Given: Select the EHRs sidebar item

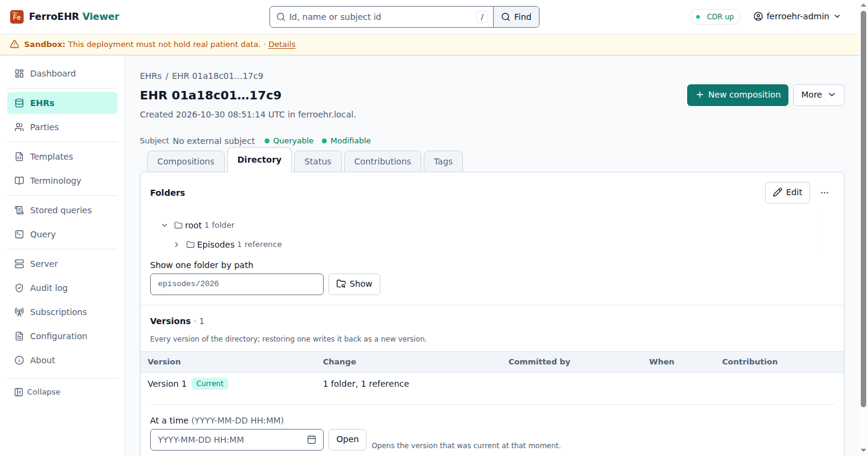Looking at the screenshot, I should click(x=62, y=103).
